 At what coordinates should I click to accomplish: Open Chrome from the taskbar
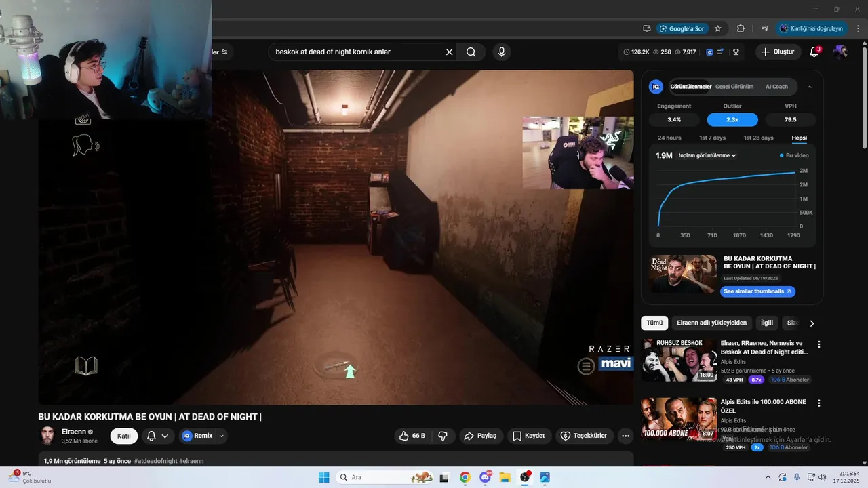pyautogui.click(x=465, y=477)
